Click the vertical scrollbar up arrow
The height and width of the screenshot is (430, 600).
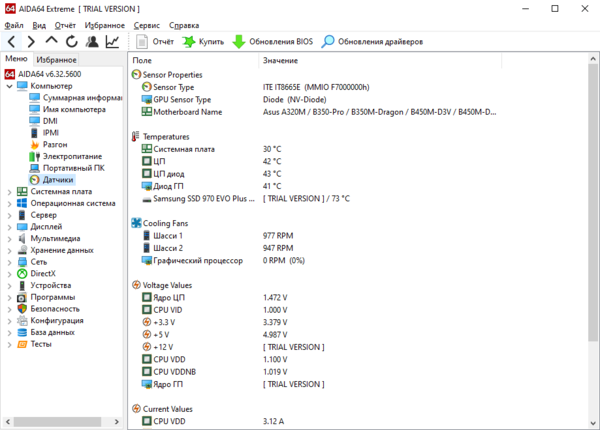point(593,59)
